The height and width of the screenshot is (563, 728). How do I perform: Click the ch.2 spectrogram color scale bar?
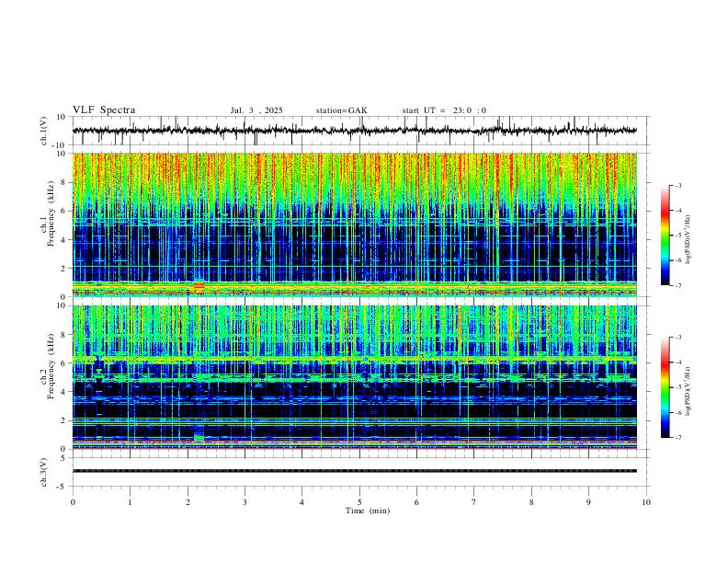pos(665,387)
